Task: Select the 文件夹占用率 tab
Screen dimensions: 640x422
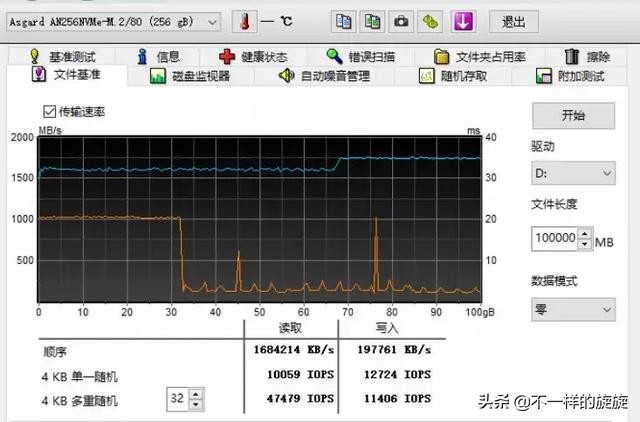Action: [480, 56]
